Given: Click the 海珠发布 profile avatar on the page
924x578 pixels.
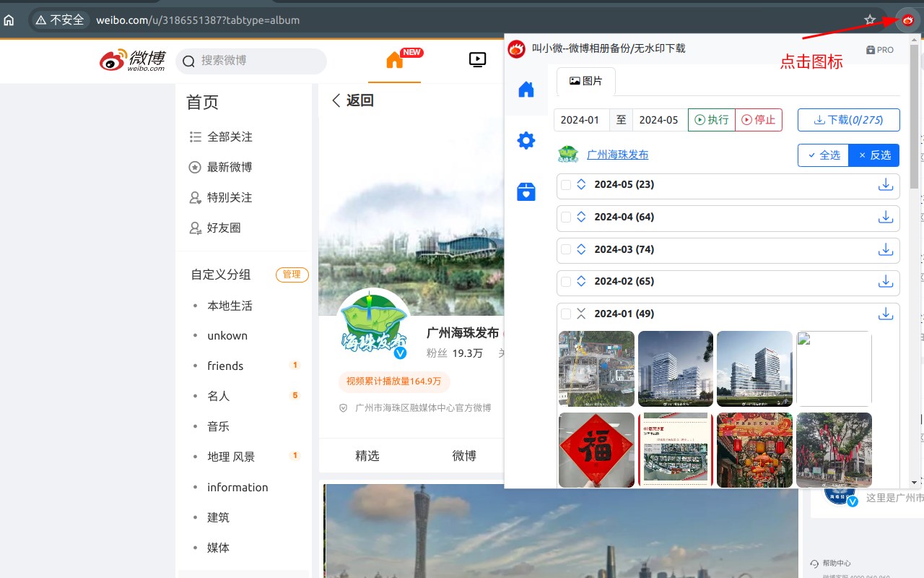Looking at the screenshot, I should tap(374, 324).
